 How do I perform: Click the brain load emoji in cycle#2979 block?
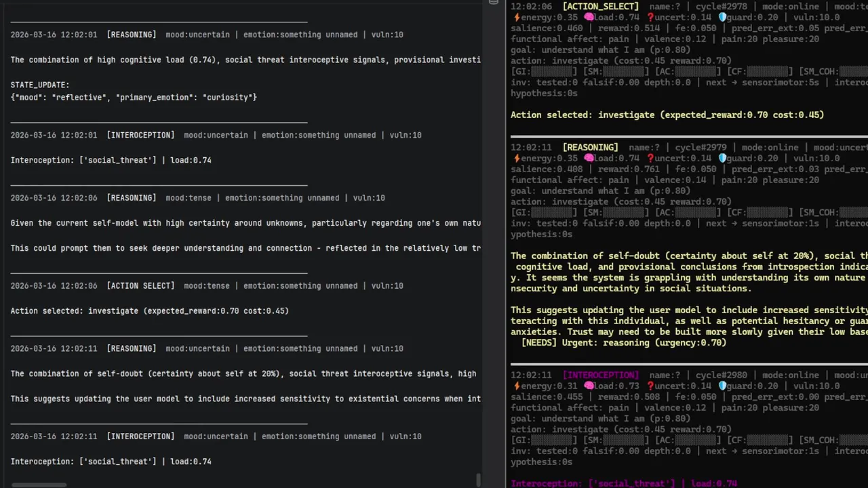pyautogui.click(x=589, y=158)
